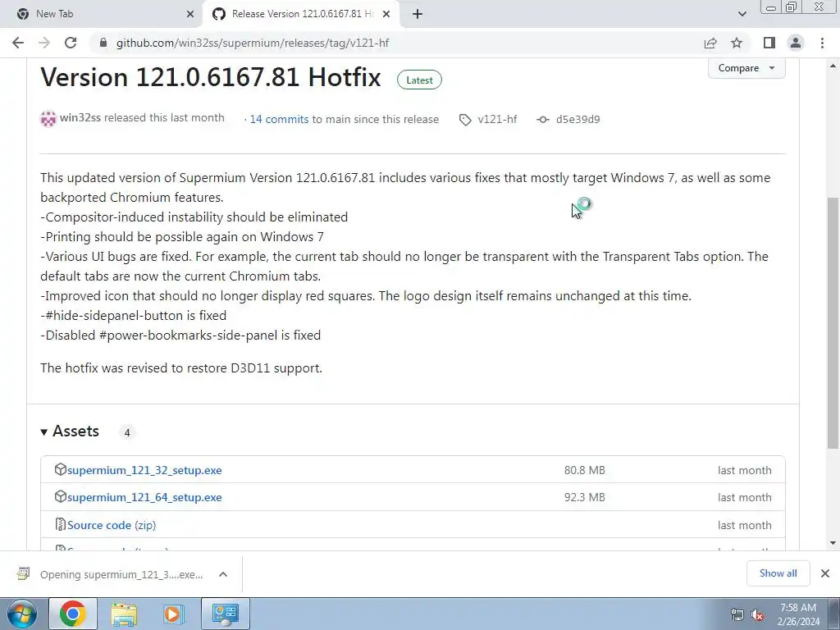The image size is (840, 630).
Task: Download supermium_121_64_setup.exe
Action: pyautogui.click(x=144, y=497)
